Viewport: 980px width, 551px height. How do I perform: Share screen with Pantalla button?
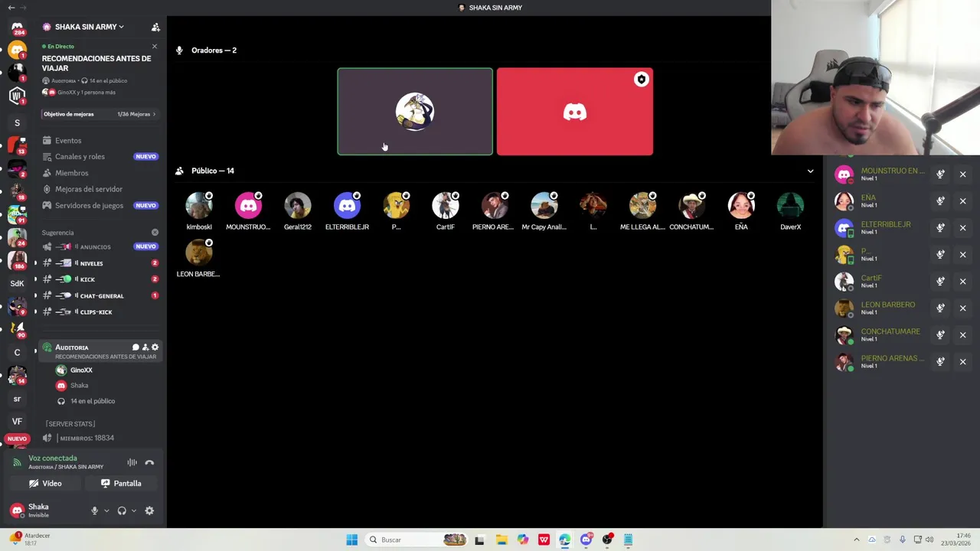[x=121, y=484]
